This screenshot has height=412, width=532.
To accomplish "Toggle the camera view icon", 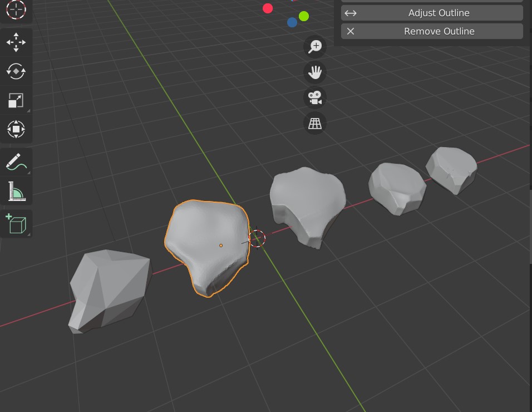I will click(x=315, y=98).
